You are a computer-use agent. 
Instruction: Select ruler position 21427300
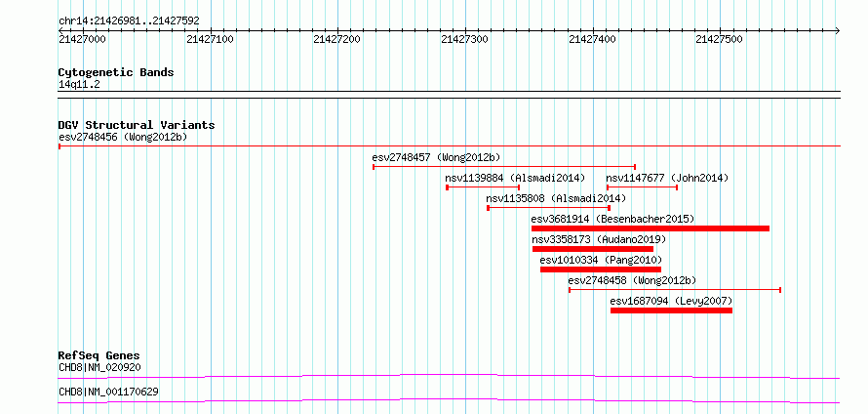coord(464,40)
